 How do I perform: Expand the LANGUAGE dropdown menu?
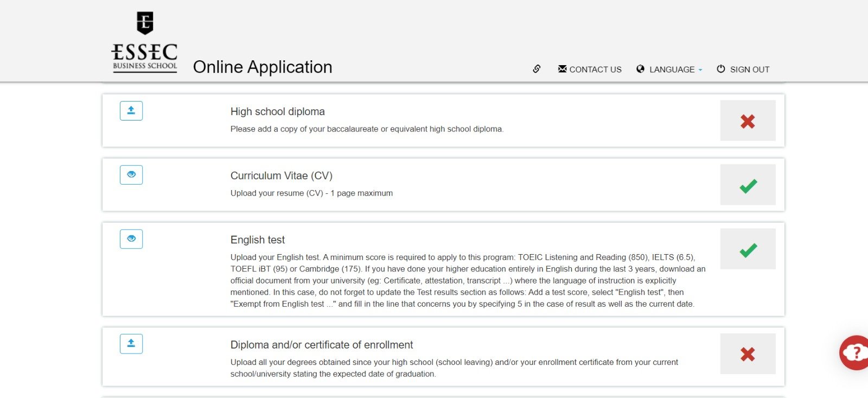(669, 70)
